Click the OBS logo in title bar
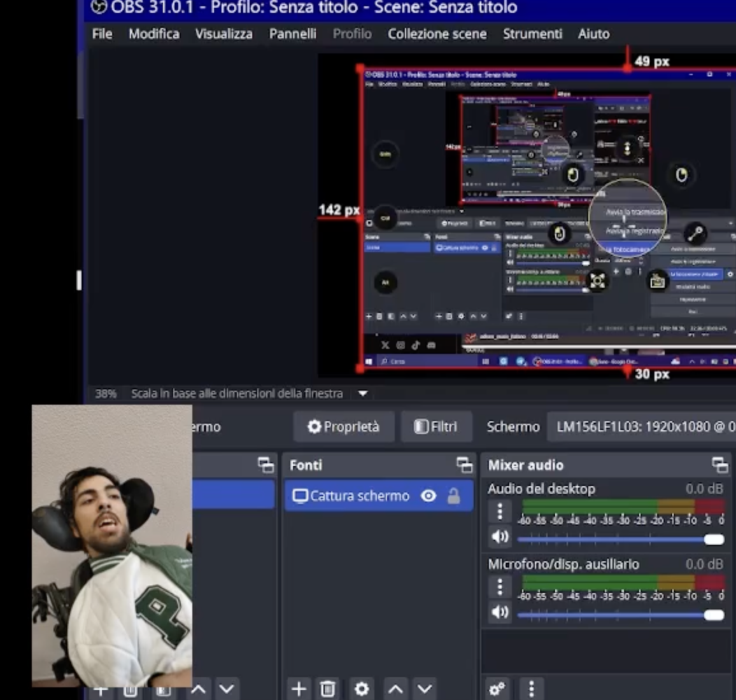This screenshot has height=700, width=736. (x=99, y=6)
